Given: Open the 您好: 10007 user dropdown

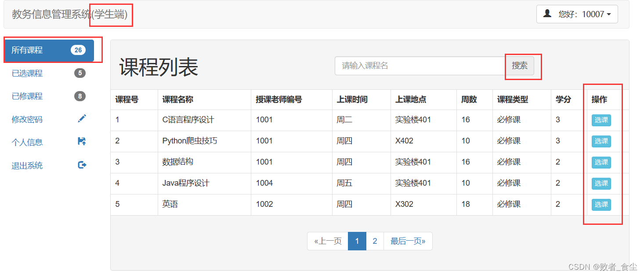Looking at the screenshot, I should tap(577, 14).
